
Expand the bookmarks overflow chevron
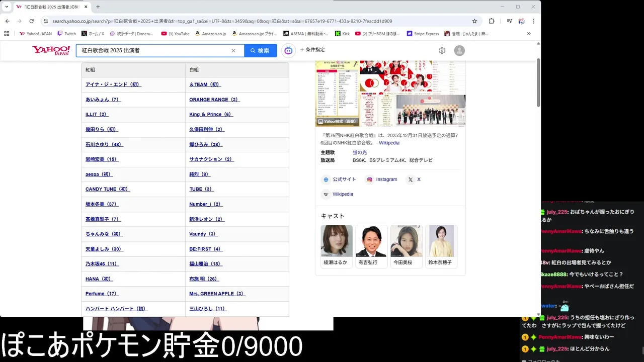tap(529, 34)
